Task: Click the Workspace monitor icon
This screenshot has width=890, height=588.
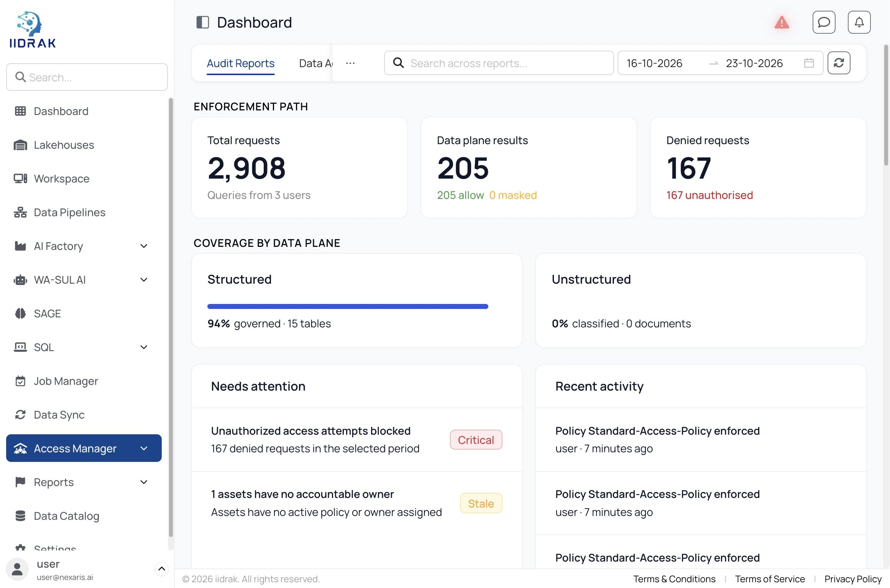Action: pos(20,179)
